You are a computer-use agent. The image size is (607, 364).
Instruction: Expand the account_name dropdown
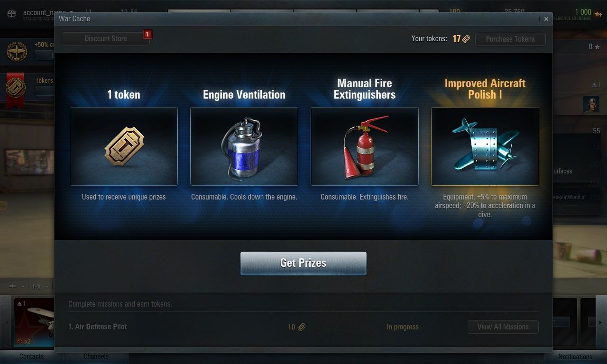[x=71, y=12]
